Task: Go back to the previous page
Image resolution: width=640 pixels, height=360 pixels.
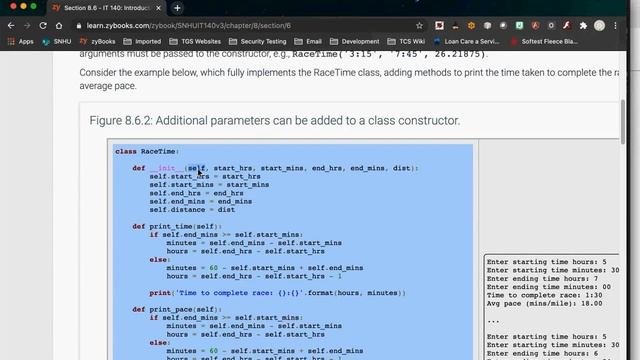Action: click(x=11, y=25)
